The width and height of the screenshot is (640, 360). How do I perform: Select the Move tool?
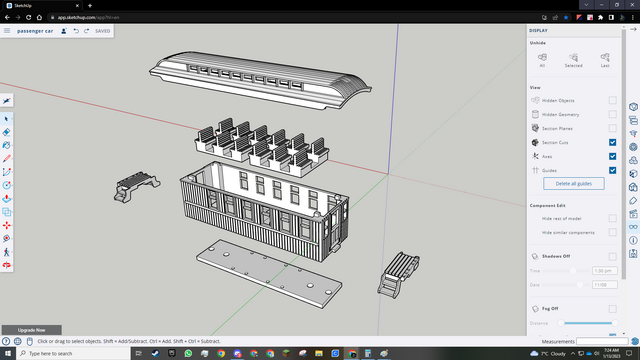click(x=7, y=225)
